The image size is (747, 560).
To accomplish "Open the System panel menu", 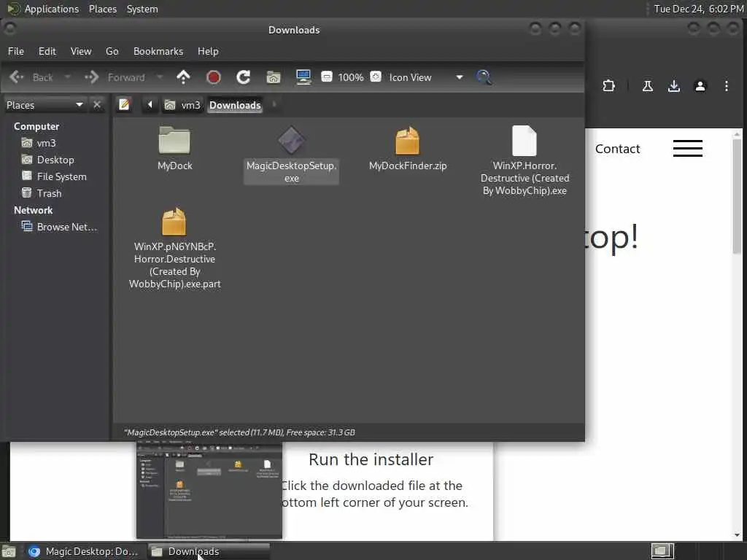I will pos(142,9).
